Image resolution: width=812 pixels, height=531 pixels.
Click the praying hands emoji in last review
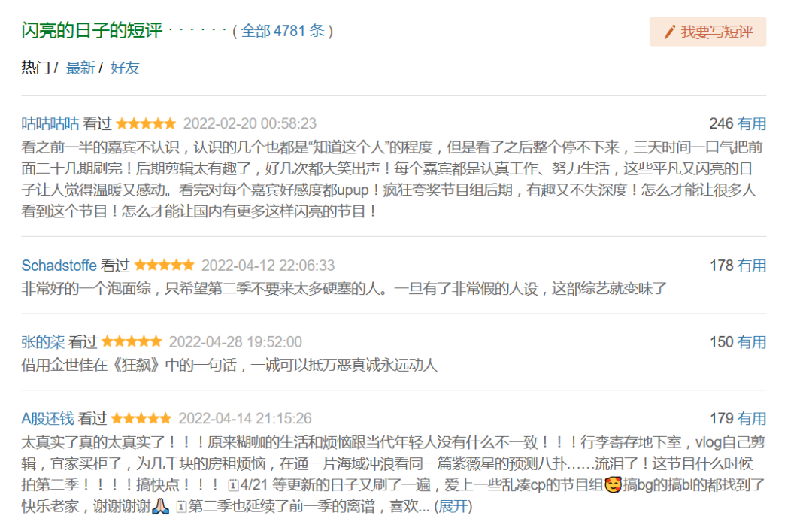click(161, 506)
